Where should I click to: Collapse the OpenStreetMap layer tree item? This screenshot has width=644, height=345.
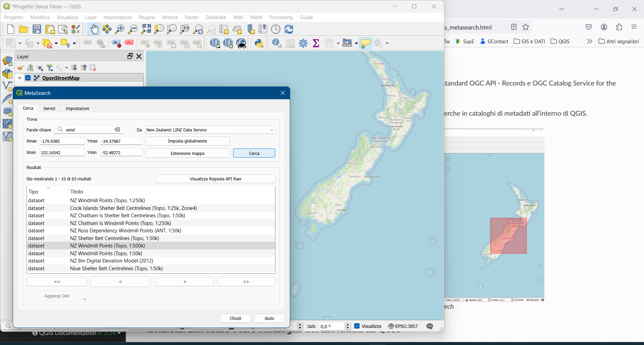19,78
